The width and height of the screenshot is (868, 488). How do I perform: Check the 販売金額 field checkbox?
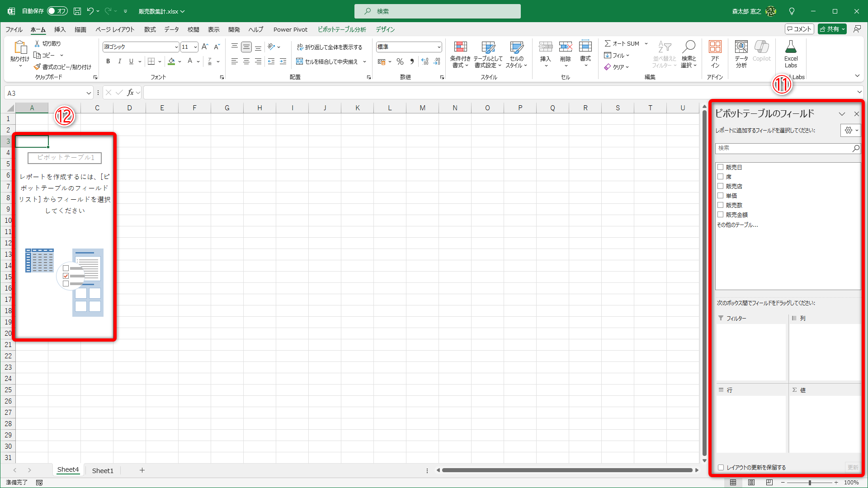(721, 215)
